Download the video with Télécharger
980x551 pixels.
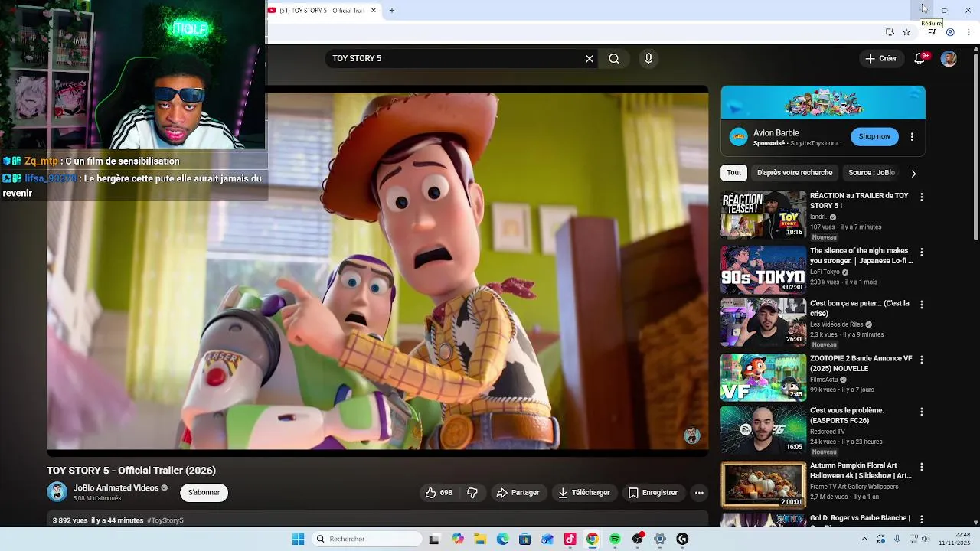coord(584,493)
